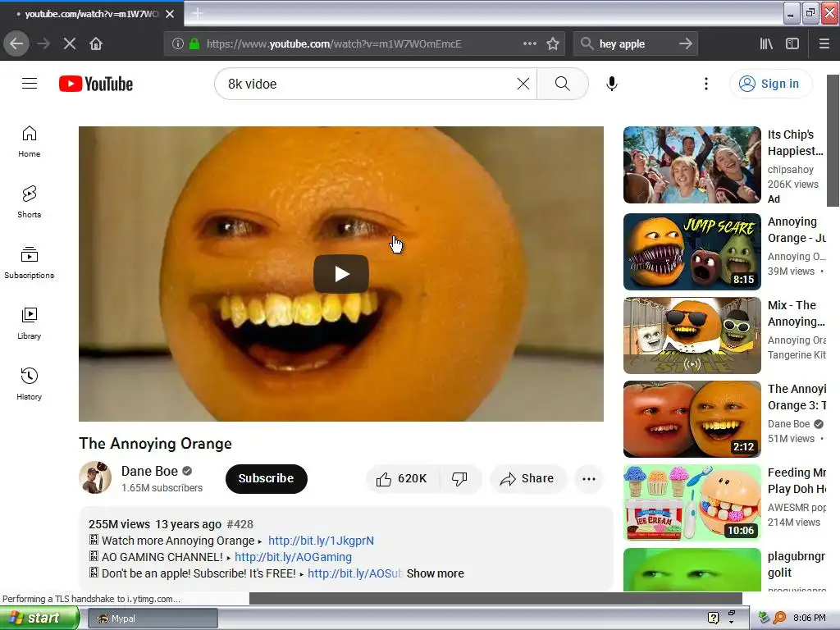Click the network computers tray icon

764,618
